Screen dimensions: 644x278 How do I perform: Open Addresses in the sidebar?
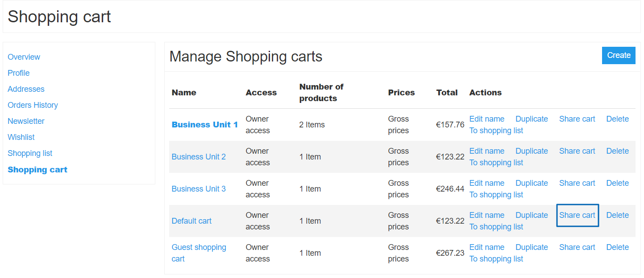[x=26, y=89]
